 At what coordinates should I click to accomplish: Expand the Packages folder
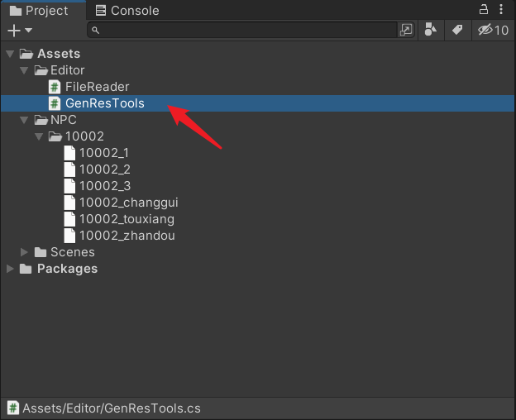10,269
